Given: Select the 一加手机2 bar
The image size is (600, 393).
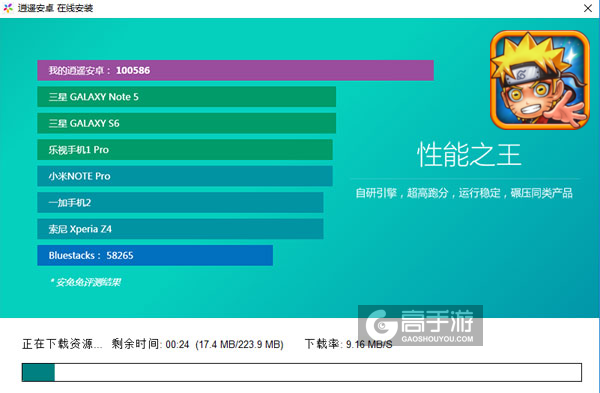Looking at the screenshot, I should tap(180, 202).
